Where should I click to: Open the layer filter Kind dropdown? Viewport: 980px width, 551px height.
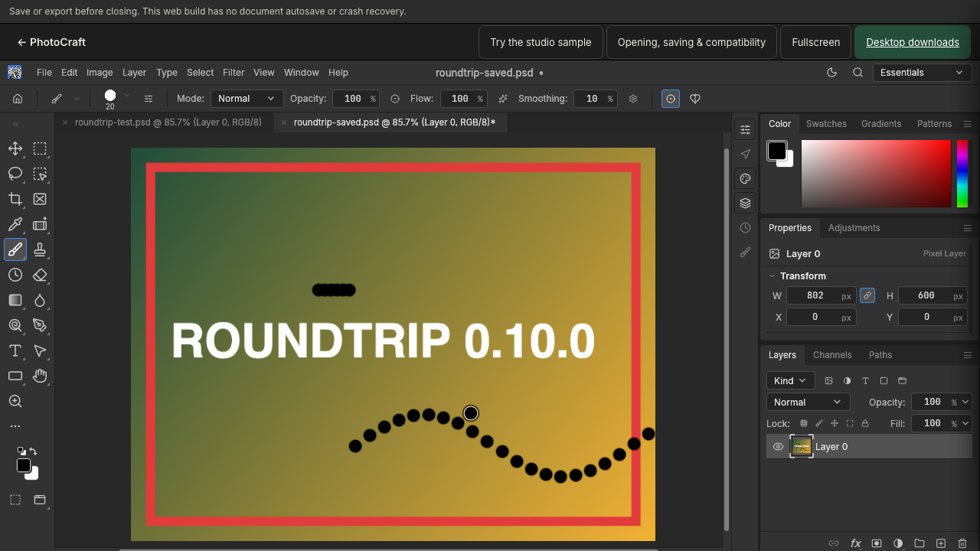790,380
